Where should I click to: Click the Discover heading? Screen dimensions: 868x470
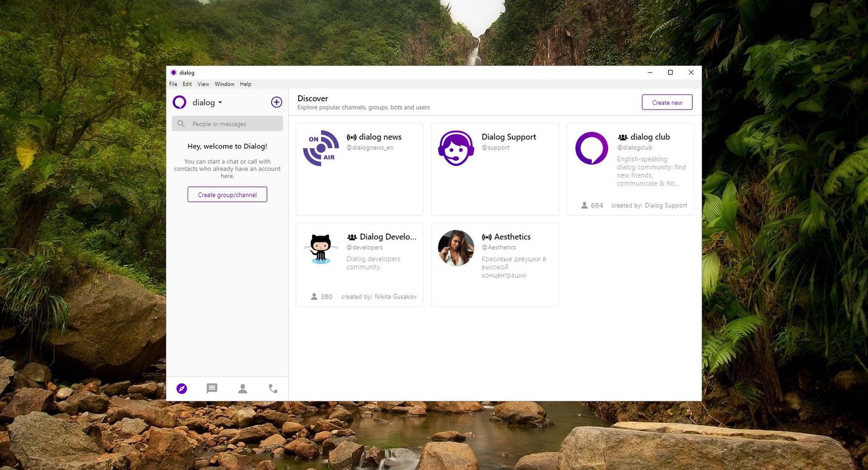coord(313,98)
